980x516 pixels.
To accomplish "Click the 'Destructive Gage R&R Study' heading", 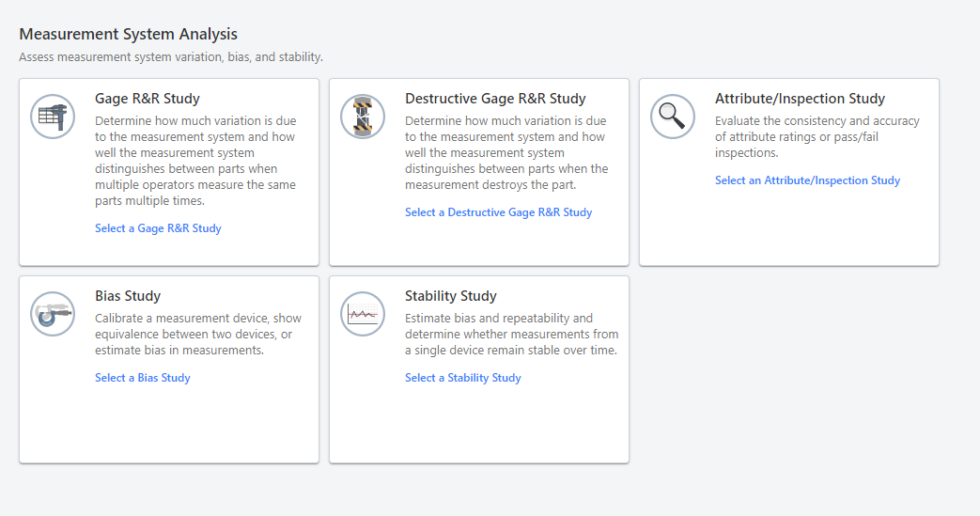I will click(x=495, y=99).
